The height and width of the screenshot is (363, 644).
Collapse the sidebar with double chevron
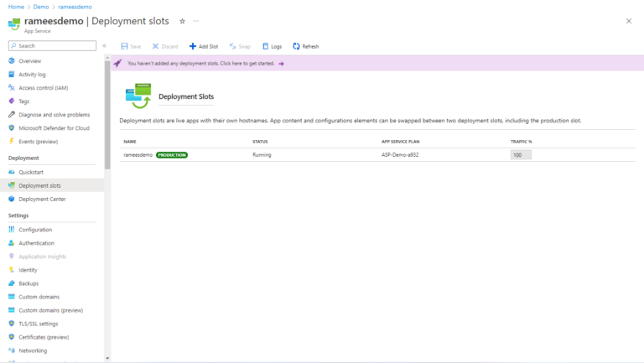click(105, 46)
